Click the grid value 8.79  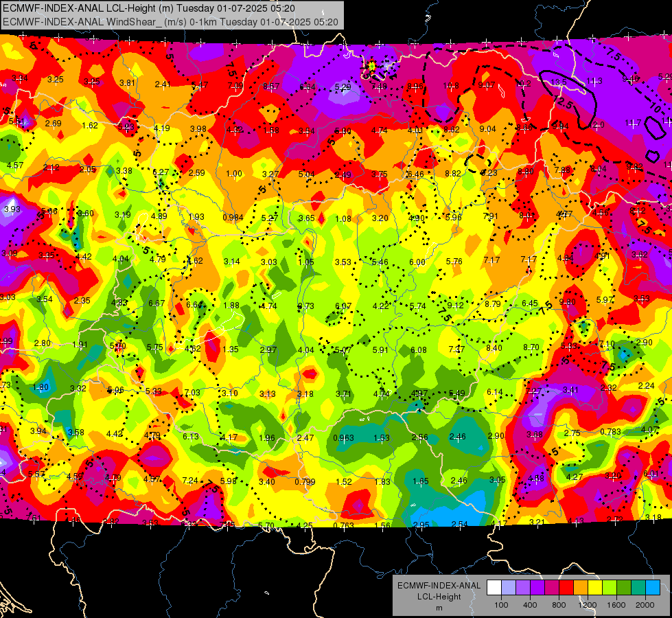(493, 304)
